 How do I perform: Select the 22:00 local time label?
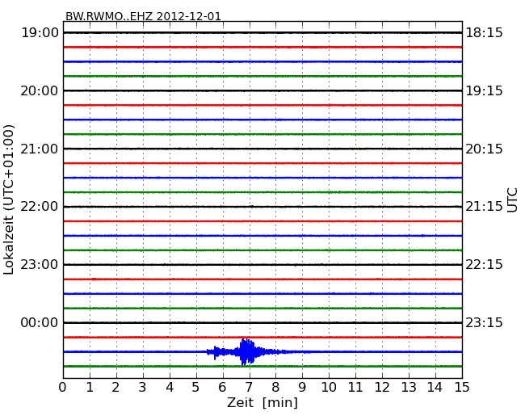(x=40, y=207)
